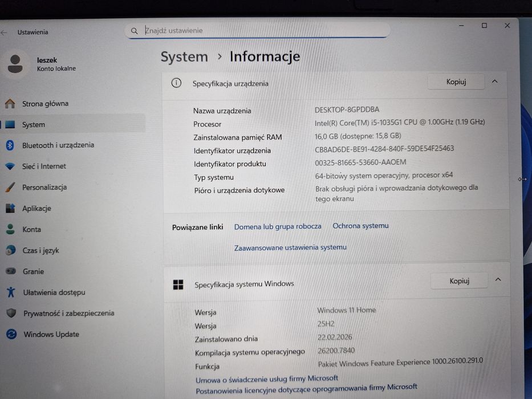Viewport: 532px width, 399px height.
Task: Click RAM value 16,0 GB
Action: click(358, 136)
